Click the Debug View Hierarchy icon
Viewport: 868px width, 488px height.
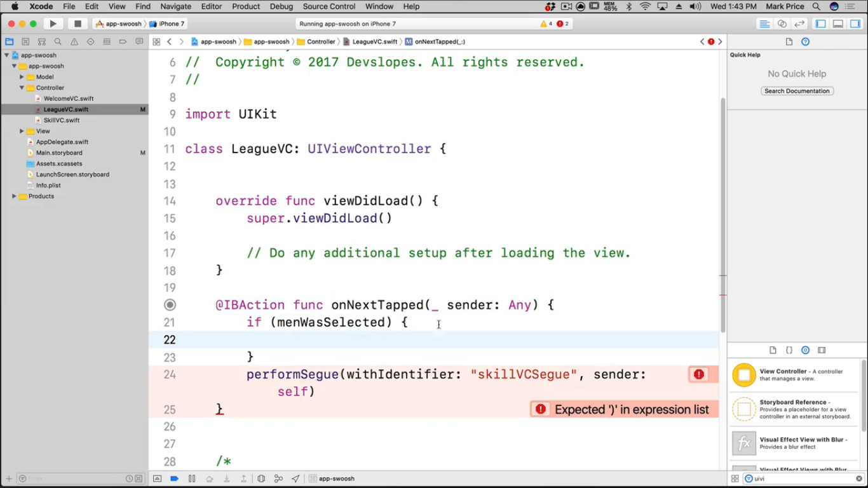(x=261, y=478)
